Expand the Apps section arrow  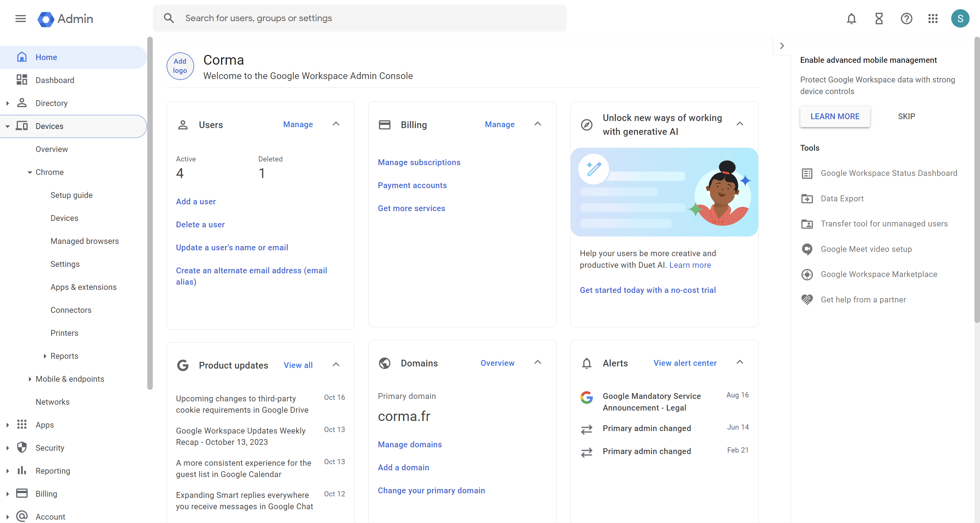[x=8, y=425]
